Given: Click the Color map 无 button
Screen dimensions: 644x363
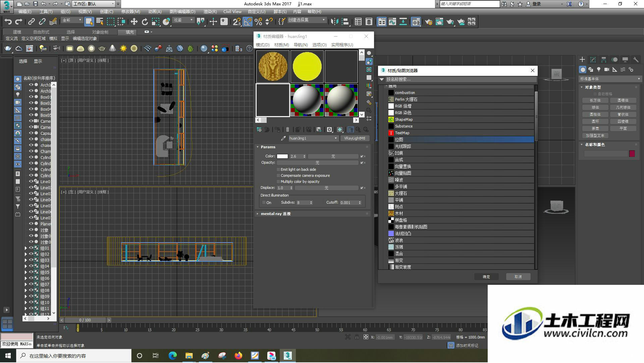Looking at the screenshot, I should click(x=333, y=156).
